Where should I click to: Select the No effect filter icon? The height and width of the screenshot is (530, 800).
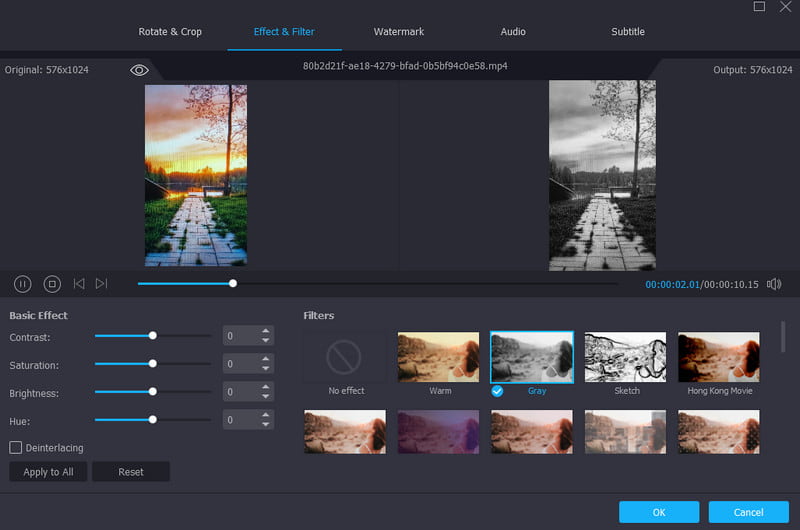[x=345, y=357]
